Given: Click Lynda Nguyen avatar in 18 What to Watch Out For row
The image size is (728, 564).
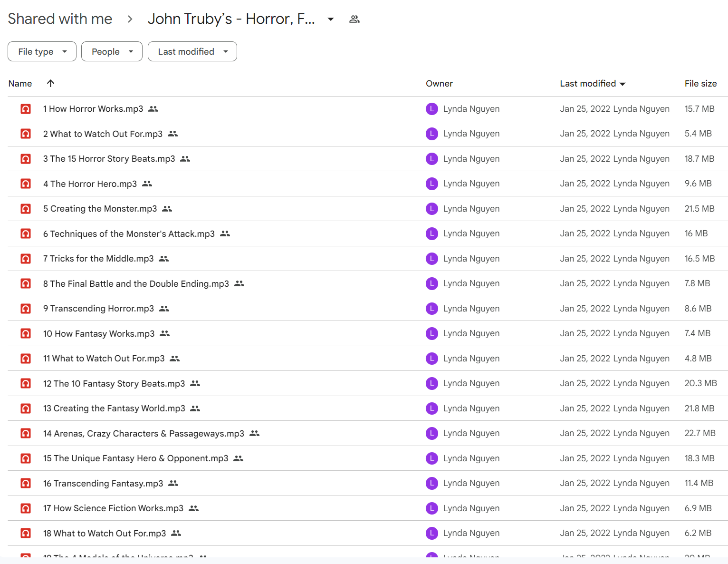Looking at the screenshot, I should (x=432, y=533).
